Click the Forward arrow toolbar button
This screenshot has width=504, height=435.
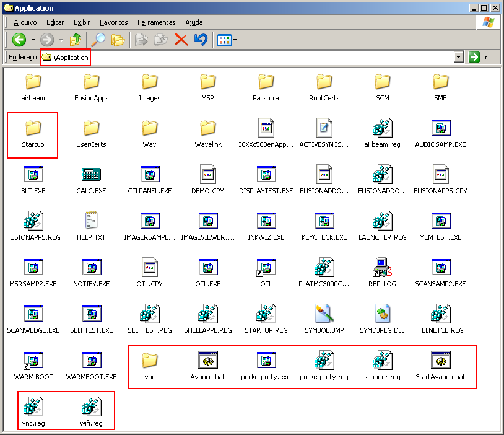47,40
